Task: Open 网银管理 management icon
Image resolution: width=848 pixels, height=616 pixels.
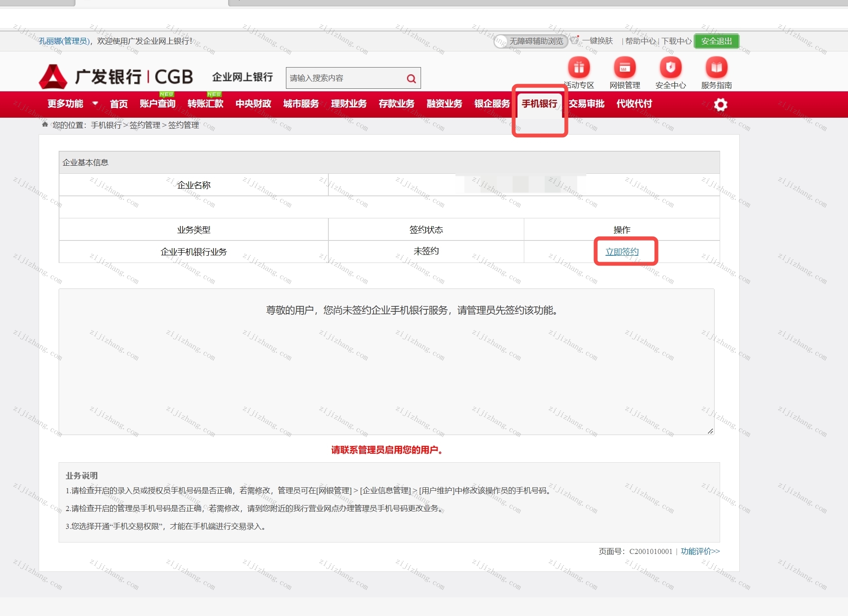Action: click(625, 68)
